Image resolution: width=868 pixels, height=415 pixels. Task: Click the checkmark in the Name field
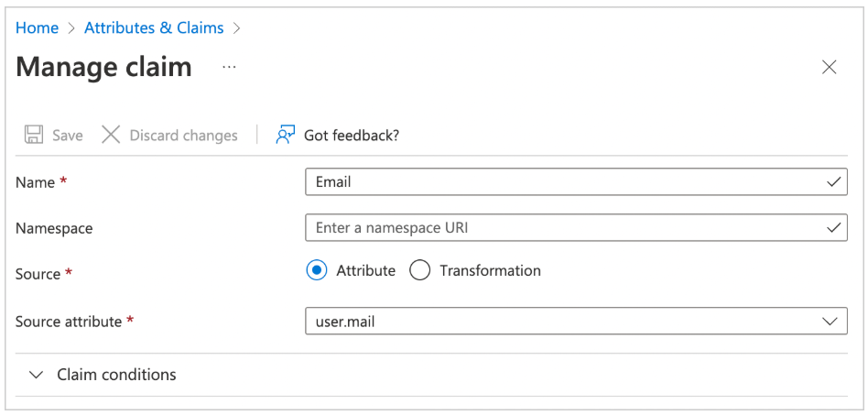(833, 182)
